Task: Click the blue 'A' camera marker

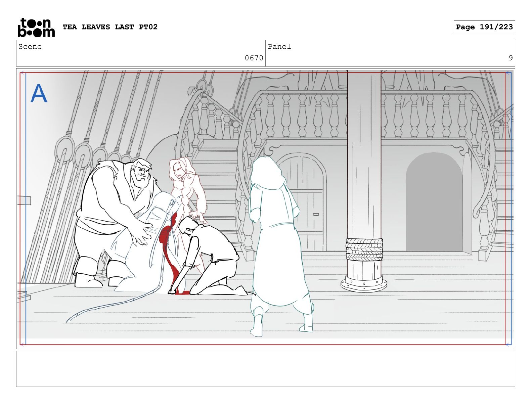Action: (x=39, y=93)
